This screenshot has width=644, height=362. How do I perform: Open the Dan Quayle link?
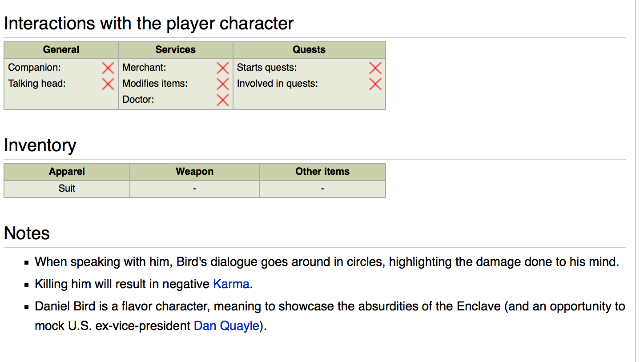(226, 326)
